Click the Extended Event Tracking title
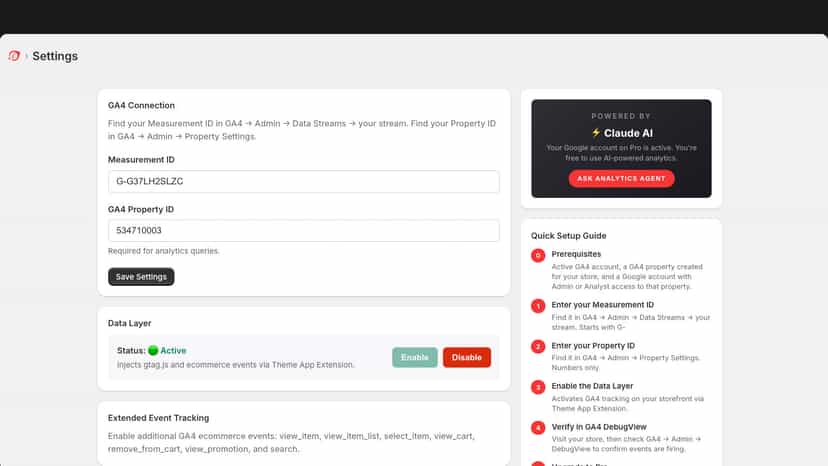The width and height of the screenshot is (828, 466). point(158,418)
